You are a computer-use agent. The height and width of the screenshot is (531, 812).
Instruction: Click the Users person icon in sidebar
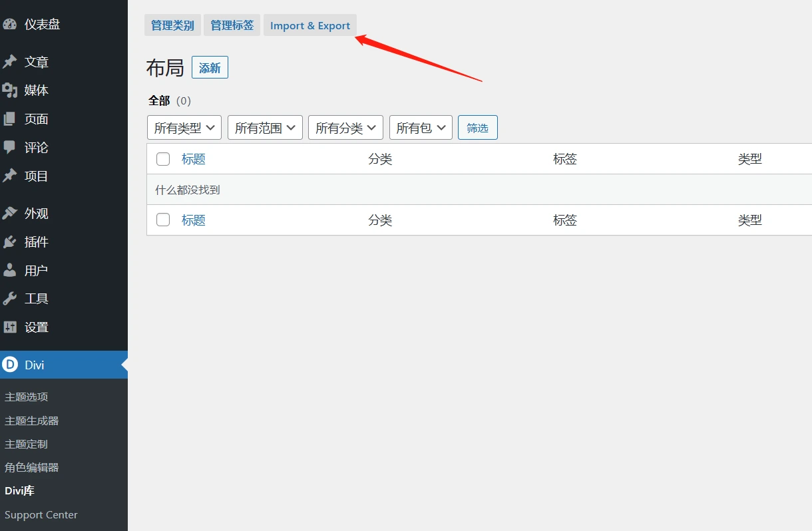tap(9, 271)
